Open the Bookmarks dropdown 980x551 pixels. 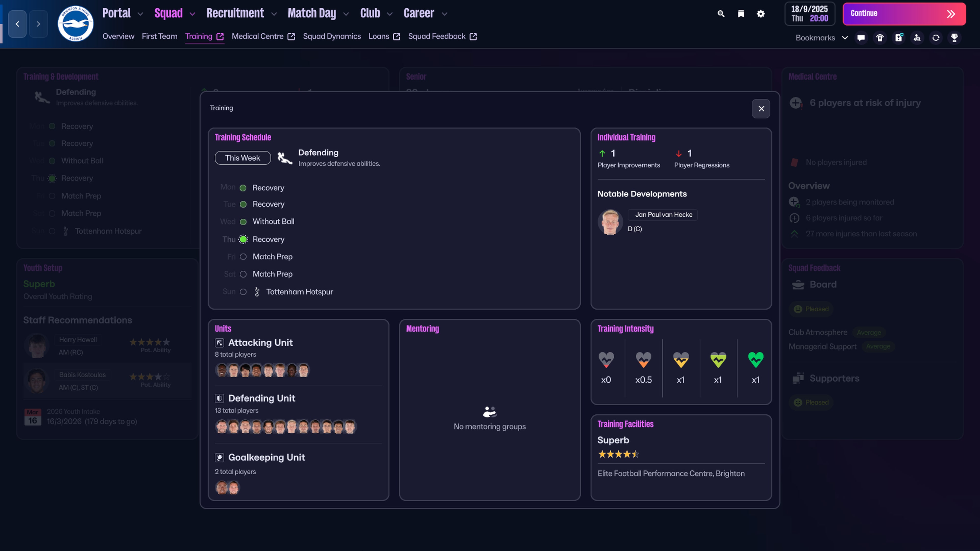(845, 38)
